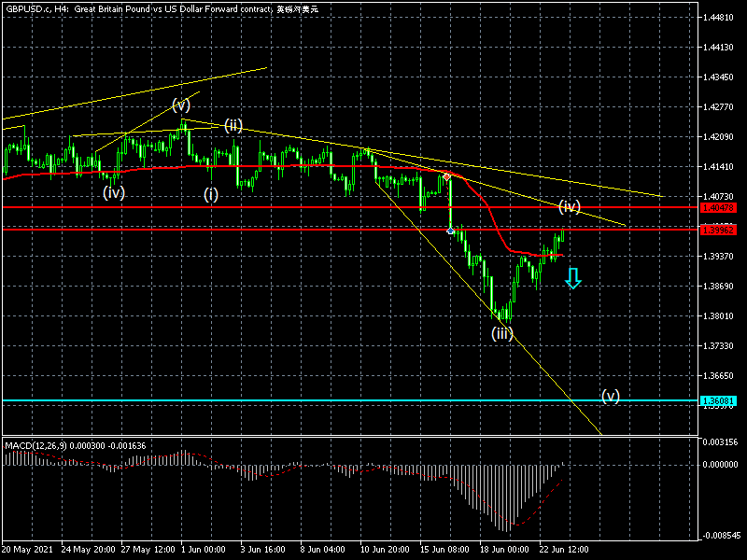Image resolution: width=747 pixels, height=560 pixels.
Task: Select the (i) wave label
Action: [x=212, y=194]
